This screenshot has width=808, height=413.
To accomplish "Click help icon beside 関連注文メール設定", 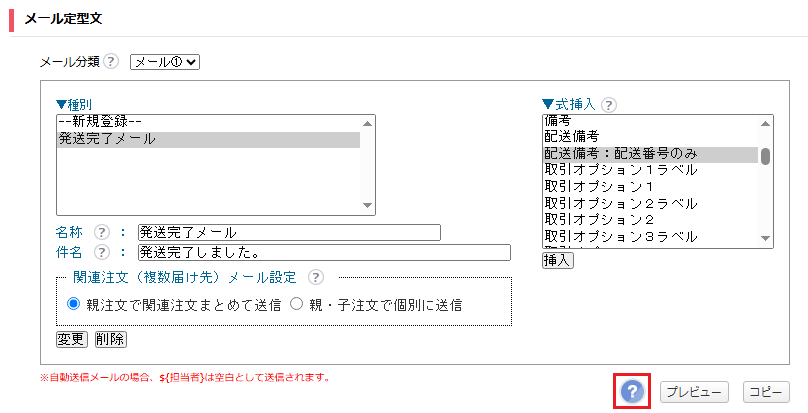I will (315, 277).
